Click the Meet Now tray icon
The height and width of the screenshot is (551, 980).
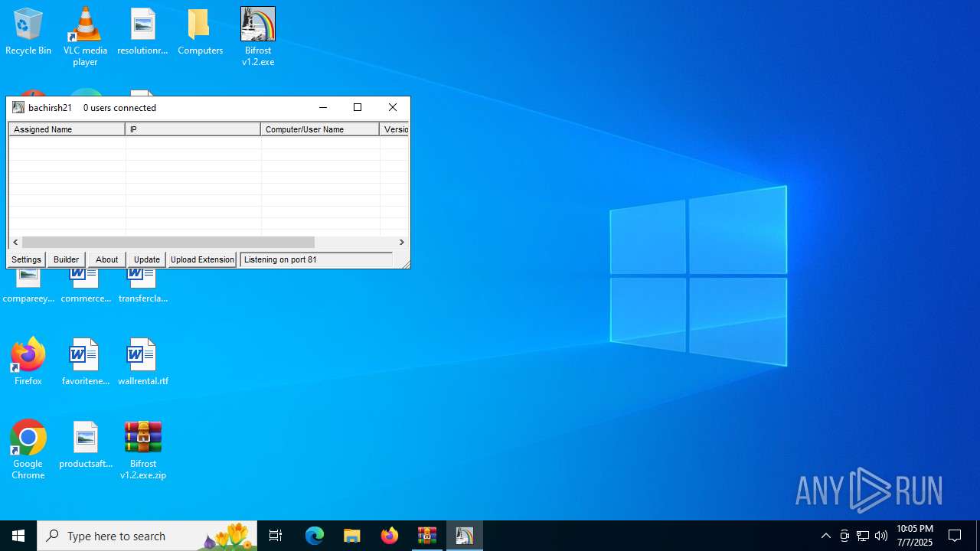pyautogui.click(x=844, y=536)
